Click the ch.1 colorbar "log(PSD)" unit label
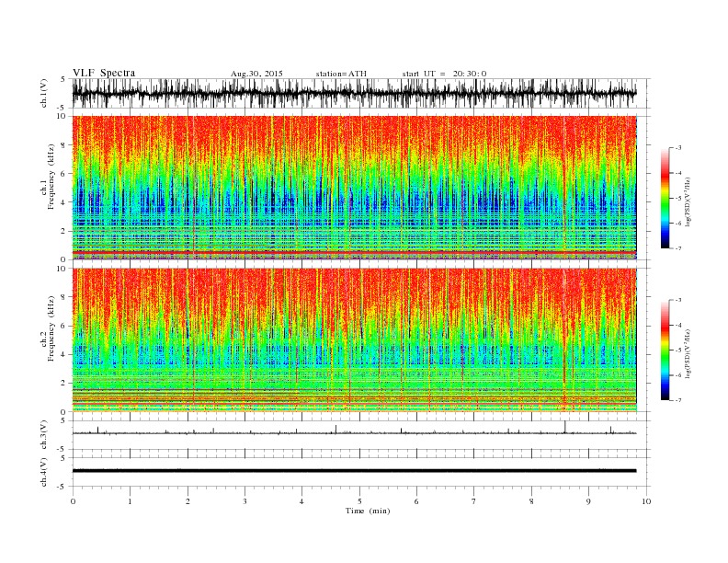Image resolution: width=728 pixels, height=563 pixels. pos(688,201)
